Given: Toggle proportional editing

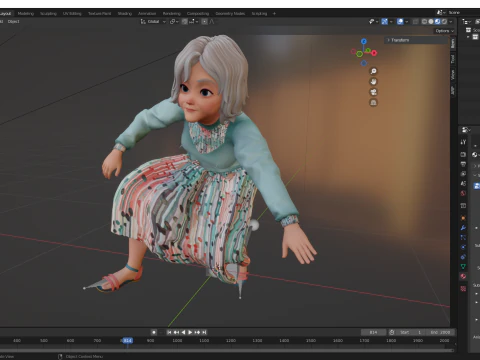Looking at the screenshot, I should pos(204,22).
